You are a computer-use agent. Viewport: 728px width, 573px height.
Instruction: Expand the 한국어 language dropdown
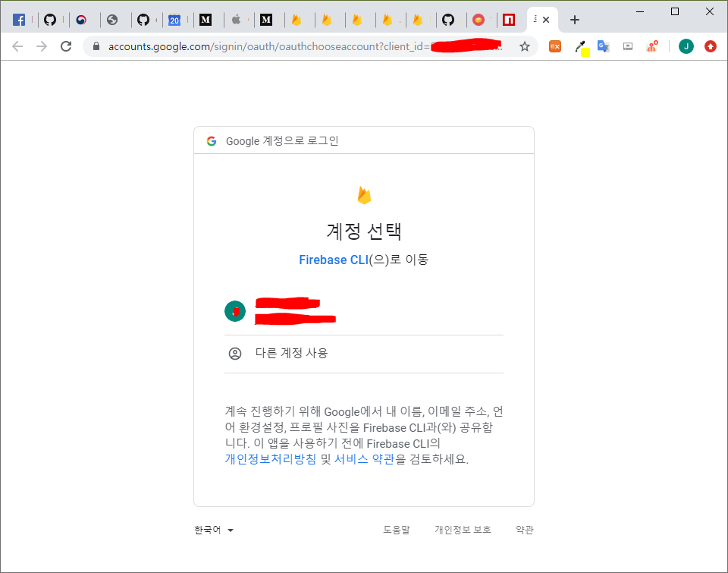point(214,530)
